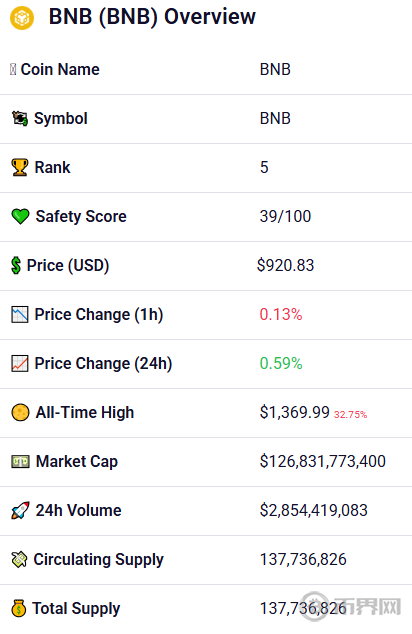Click the $920.83 price value
412x634 pixels.
[x=285, y=265]
